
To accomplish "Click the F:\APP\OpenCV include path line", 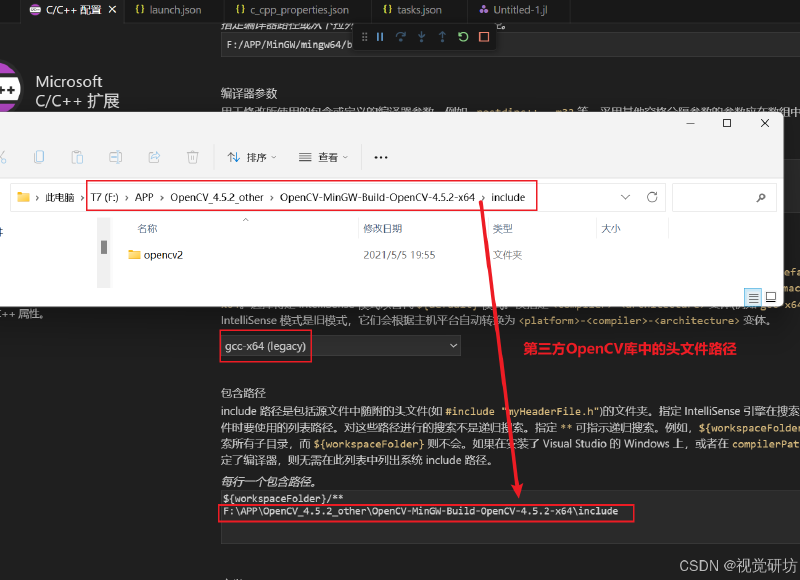I will pos(420,511).
